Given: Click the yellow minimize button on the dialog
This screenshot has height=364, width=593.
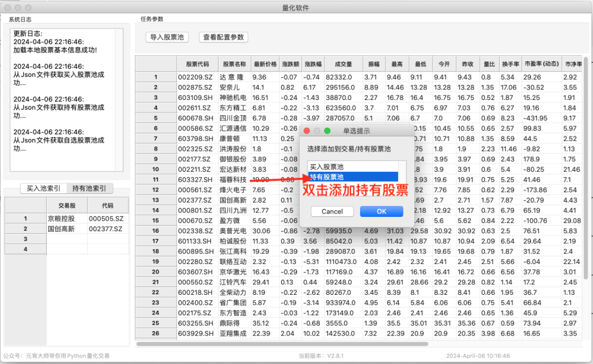Looking at the screenshot, I should 316,130.
